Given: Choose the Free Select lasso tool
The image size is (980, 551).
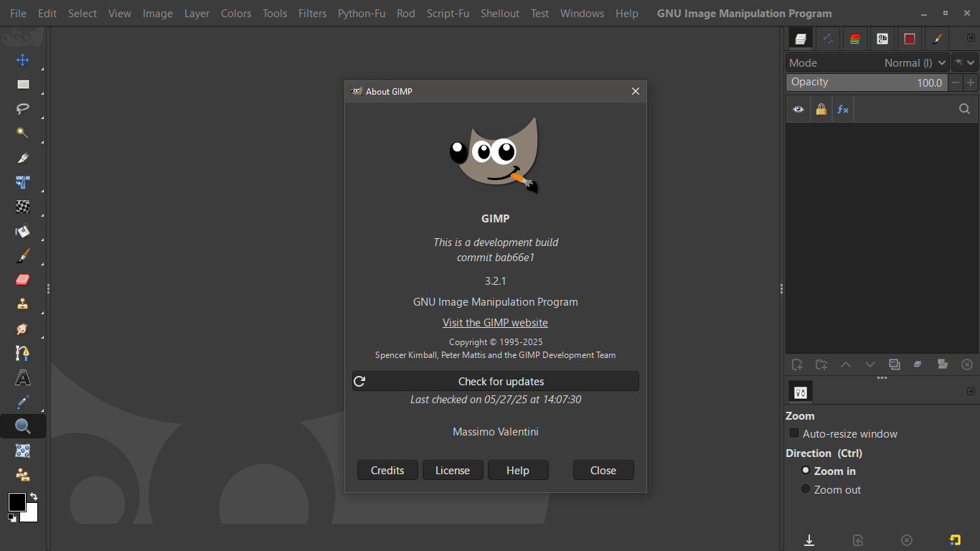Looking at the screenshot, I should coord(23,109).
